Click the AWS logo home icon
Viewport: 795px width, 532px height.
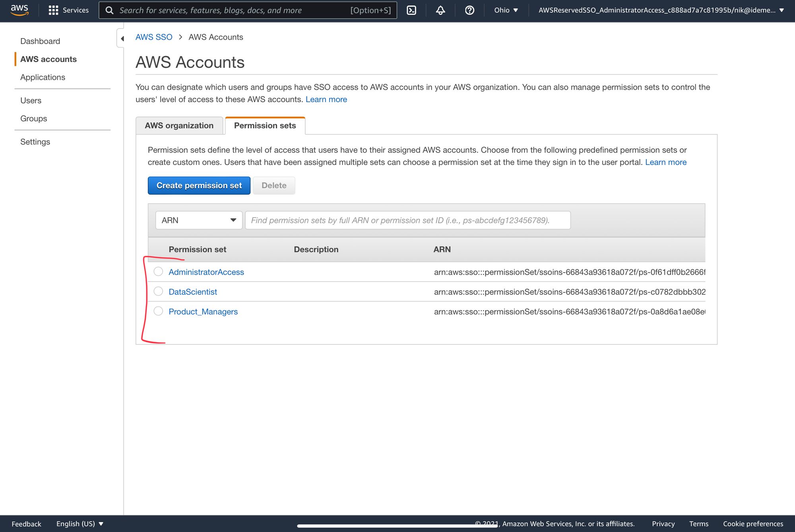coord(19,10)
